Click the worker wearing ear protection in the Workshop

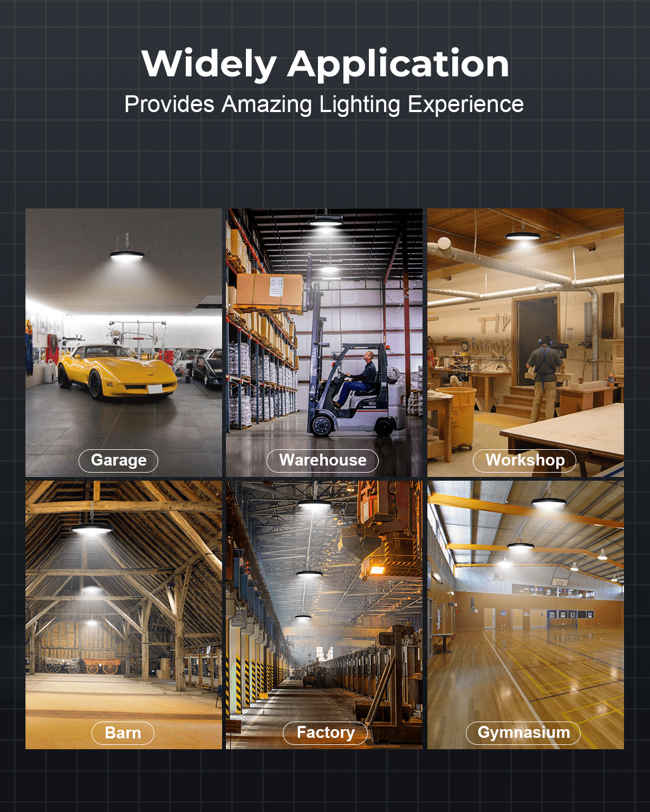click(544, 378)
